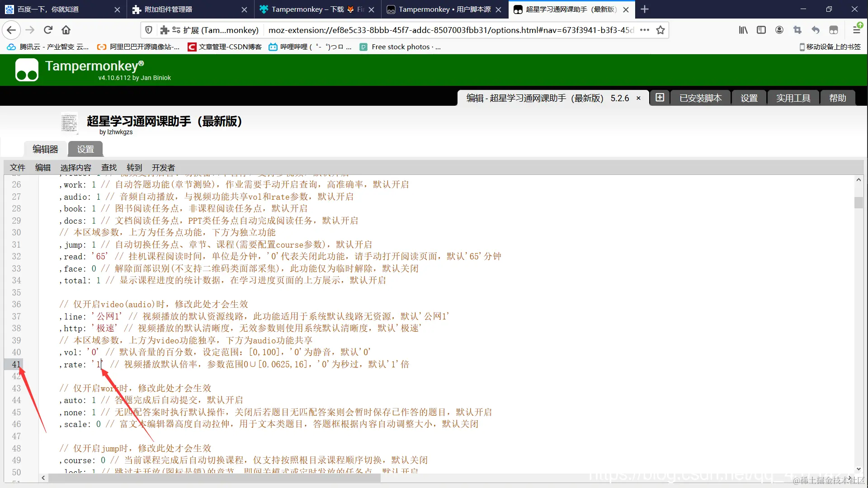The width and height of the screenshot is (868, 488).
Task: Toggle the sidebar panel icon
Action: pyautogui.click(x=762, y=30)
